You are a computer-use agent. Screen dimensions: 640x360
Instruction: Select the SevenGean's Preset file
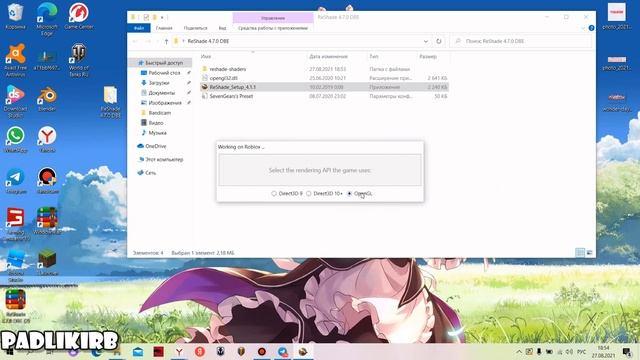pos(231,96)
